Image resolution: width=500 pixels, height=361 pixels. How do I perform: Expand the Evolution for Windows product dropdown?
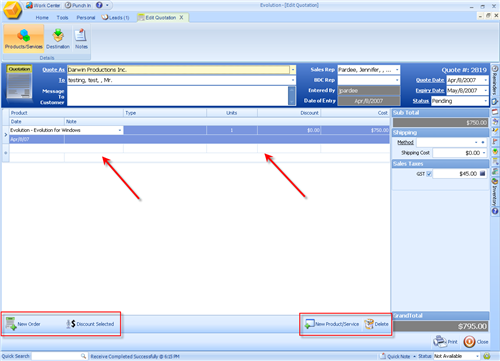(120, 130)
